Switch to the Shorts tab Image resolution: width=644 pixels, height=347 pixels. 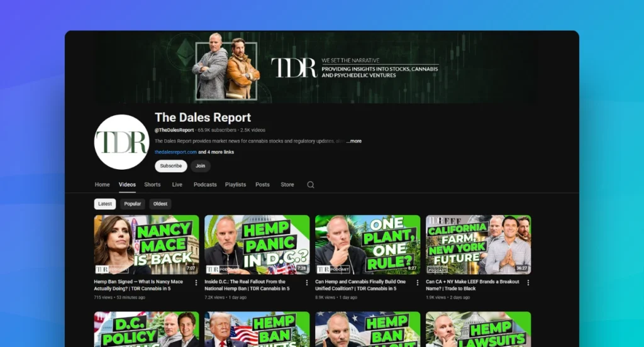tap(152, 185)
